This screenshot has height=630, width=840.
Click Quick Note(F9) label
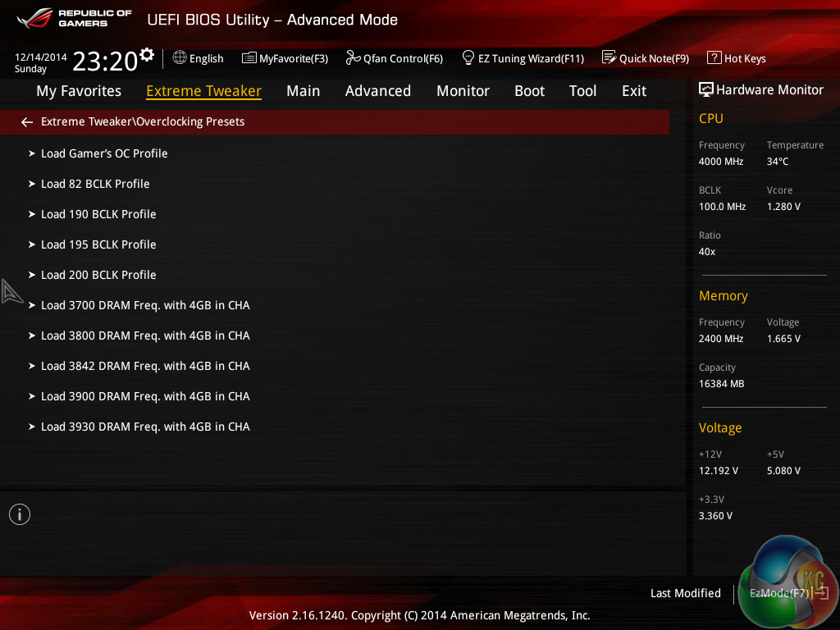(654, 58)
